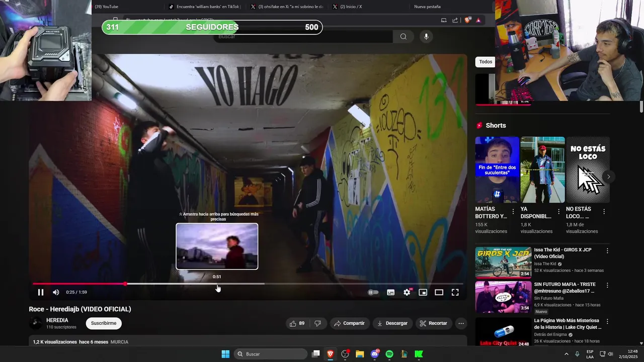Open options for the YA DISPONIBLE short
The height and width of the screenshot is (362, 644).
558,212
